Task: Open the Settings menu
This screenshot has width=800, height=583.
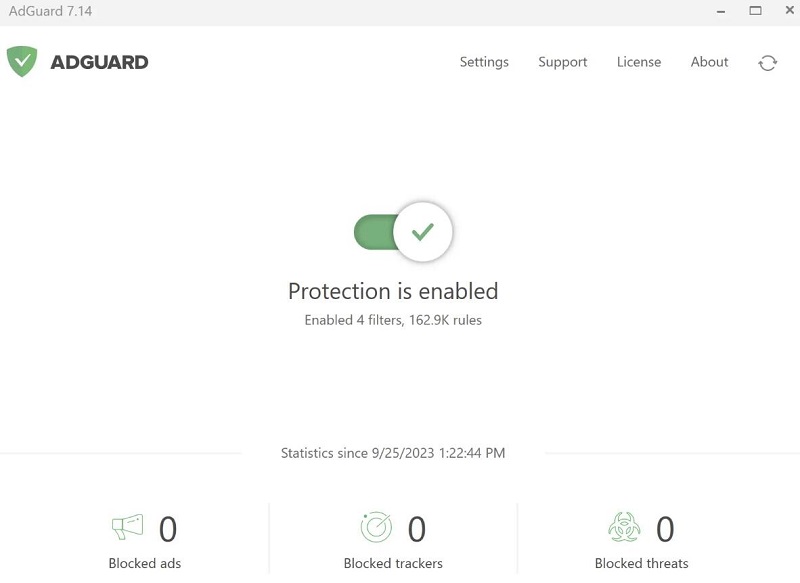Action: point(484,62)
